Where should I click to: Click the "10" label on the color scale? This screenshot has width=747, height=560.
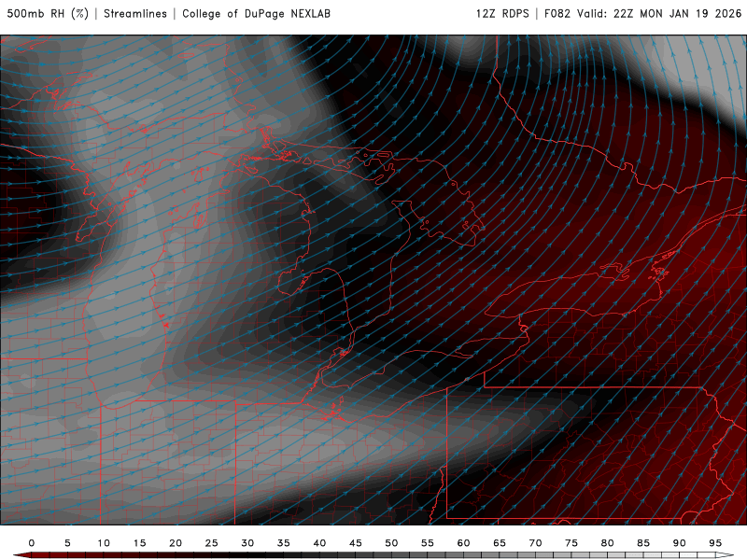pyautogui.click(x=104, y=543)
